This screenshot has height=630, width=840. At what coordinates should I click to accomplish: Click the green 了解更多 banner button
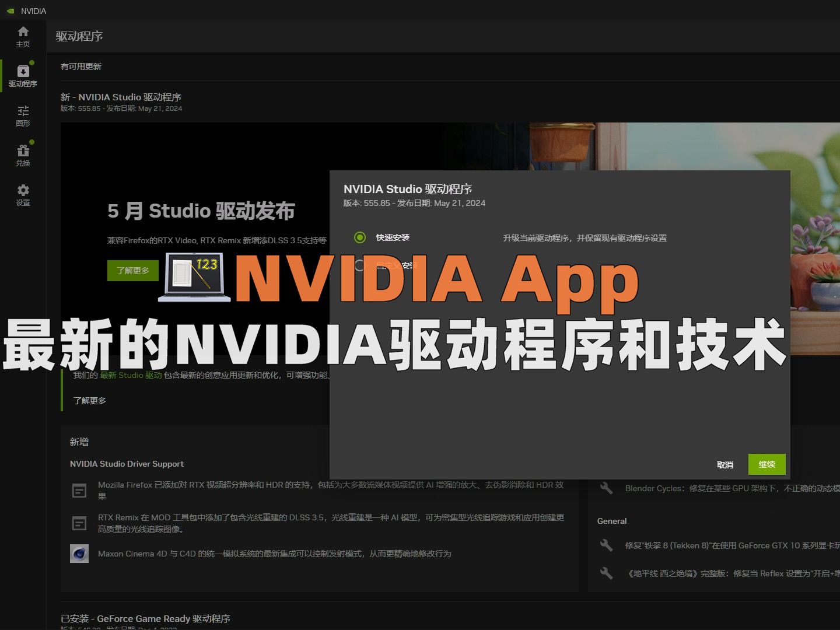[133, 271]
